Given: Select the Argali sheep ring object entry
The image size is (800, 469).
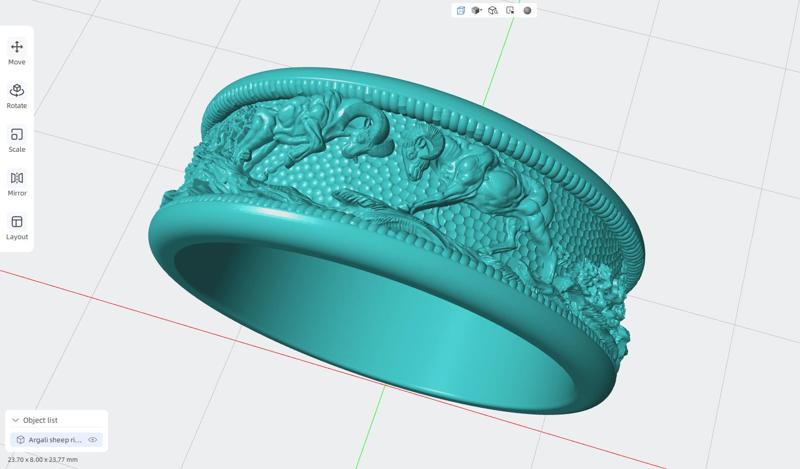Looking at the screenshot, I should [x=57, y=439].
